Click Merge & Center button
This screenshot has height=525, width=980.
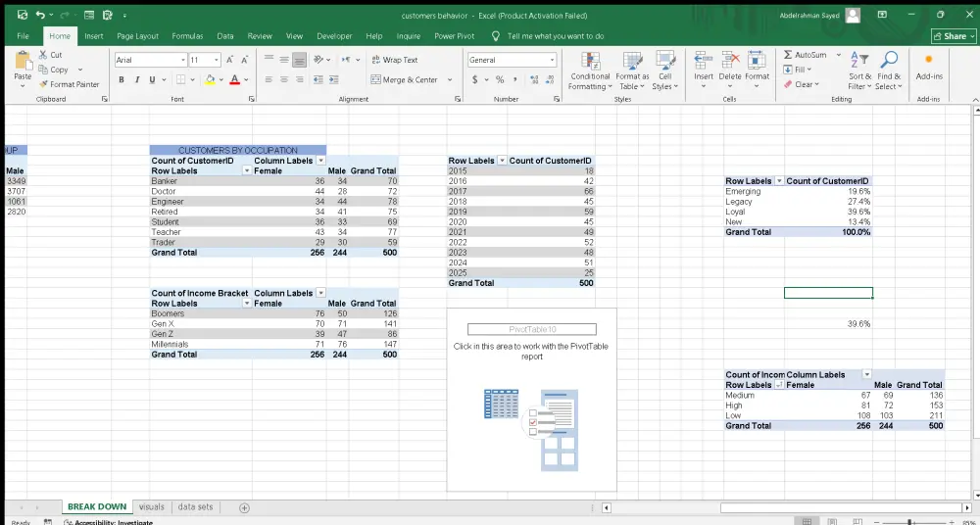pyautogui.click(x=405, y=80)
